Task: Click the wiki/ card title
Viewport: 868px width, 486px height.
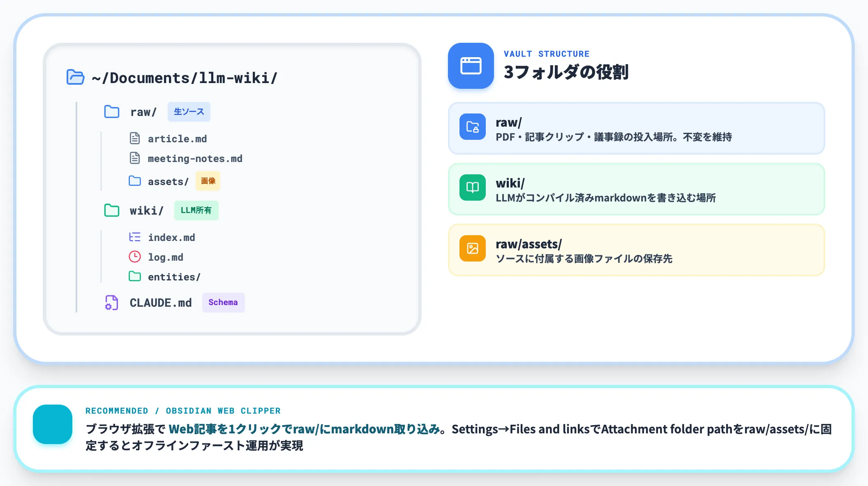Action: click(x=510, y=183)
